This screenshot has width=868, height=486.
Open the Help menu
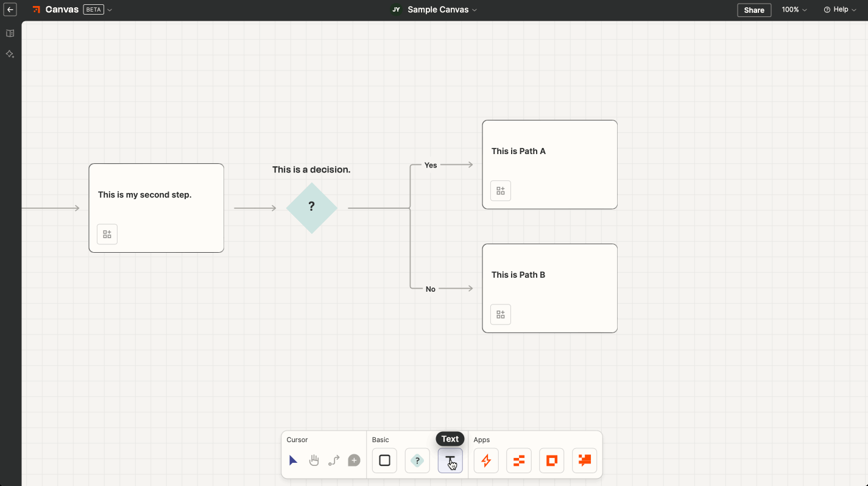(x=840, y=10)
